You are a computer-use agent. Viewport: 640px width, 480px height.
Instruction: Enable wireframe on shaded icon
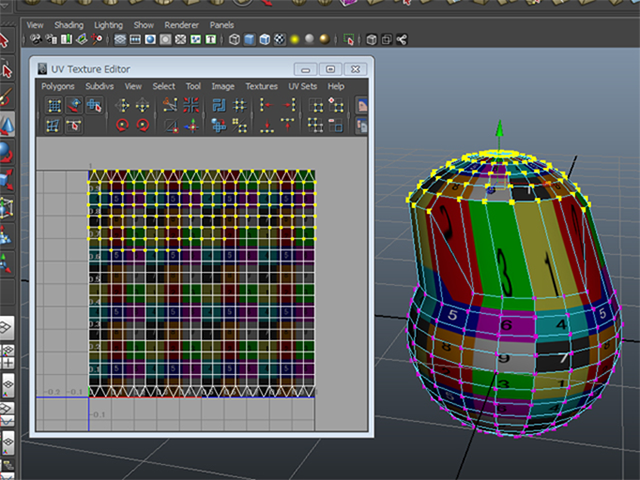264,40
